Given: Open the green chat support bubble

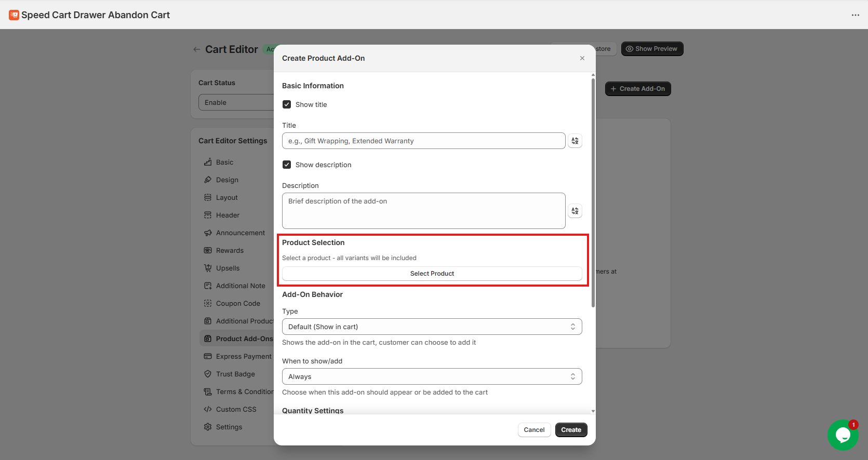Looking at the screenshot, I should (843, 435).
